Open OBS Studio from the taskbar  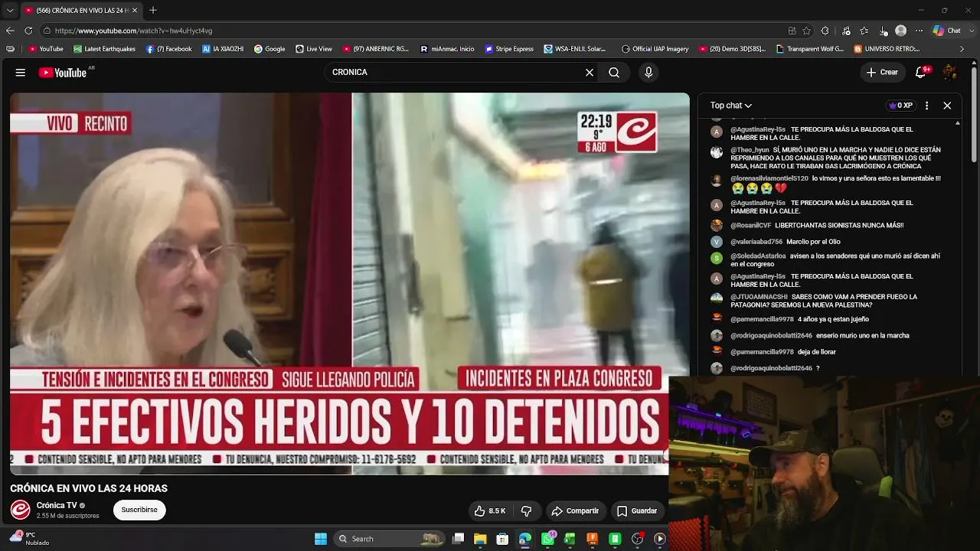pos(637,539)
